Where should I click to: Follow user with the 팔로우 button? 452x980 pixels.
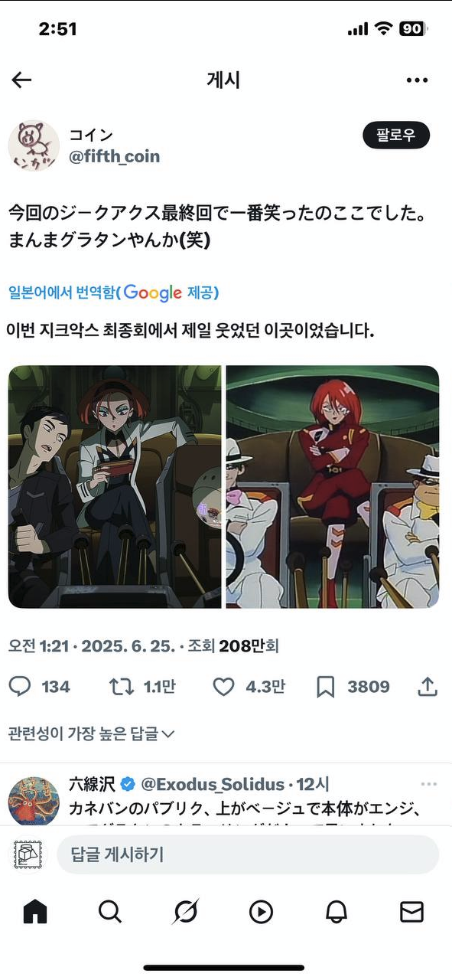(396, 136)
